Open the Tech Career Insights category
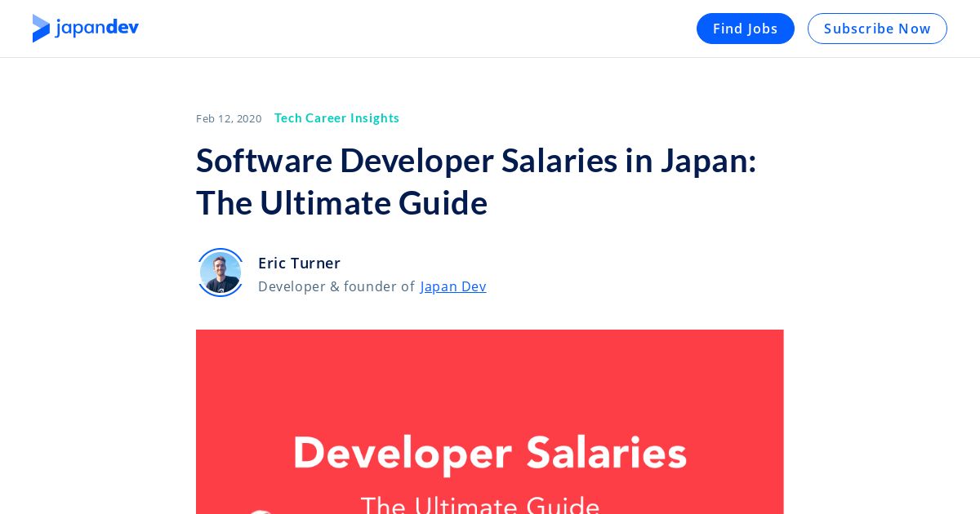This screenshot has height=514, width=980. (336, 118)
